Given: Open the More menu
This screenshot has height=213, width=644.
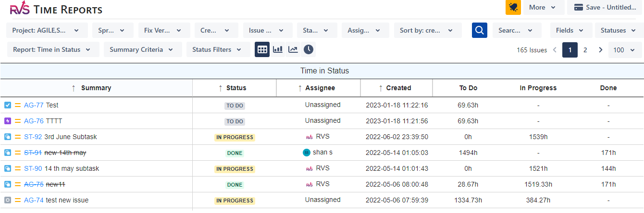Looking at the screenshot, I should click(543, 7).
